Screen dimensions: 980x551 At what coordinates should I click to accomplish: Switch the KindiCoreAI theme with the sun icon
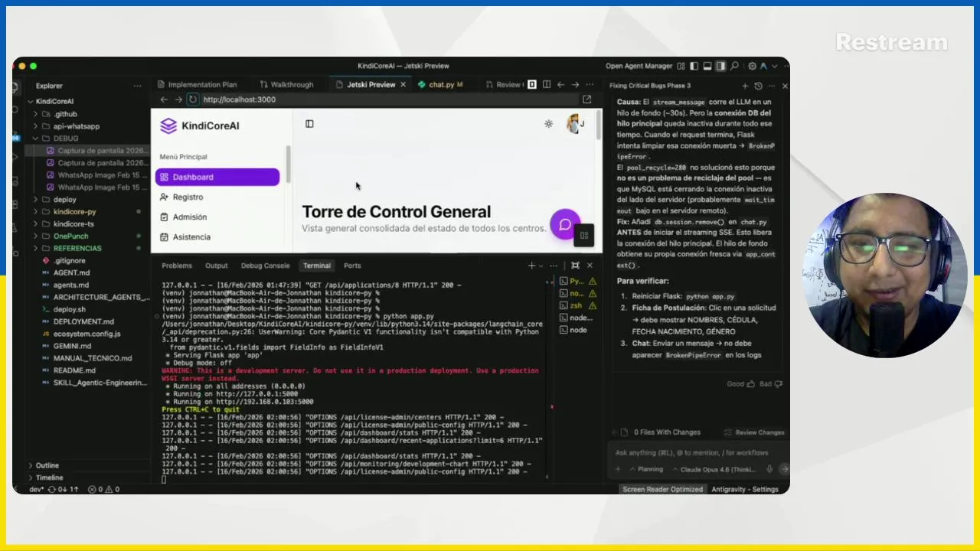click(x=548, y=124)
